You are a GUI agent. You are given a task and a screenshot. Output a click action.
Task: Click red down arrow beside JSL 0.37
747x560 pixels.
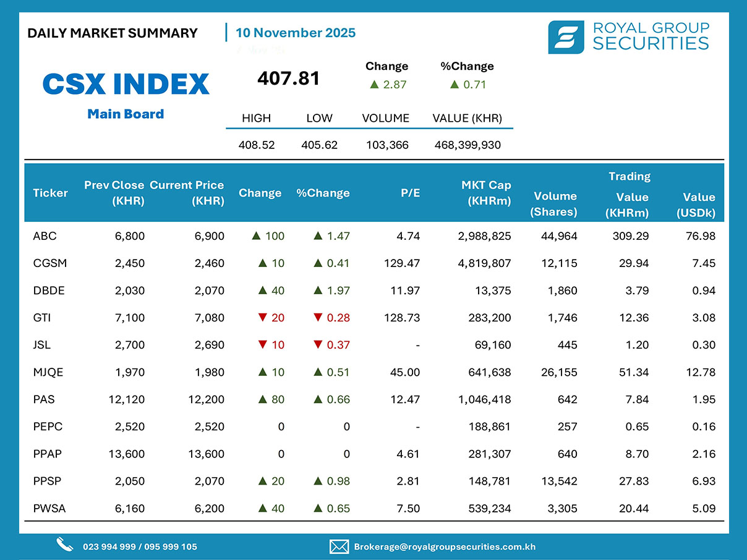tap(318, 345)
